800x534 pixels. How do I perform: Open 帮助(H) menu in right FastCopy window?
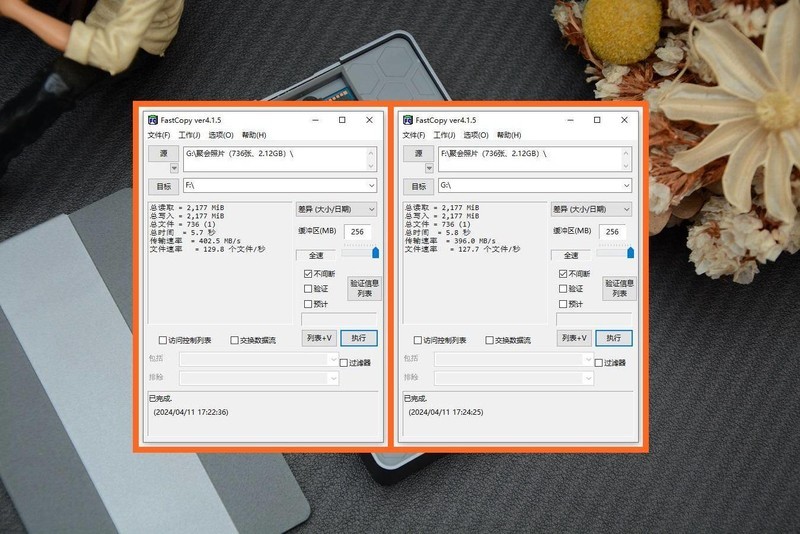(509, 135)
